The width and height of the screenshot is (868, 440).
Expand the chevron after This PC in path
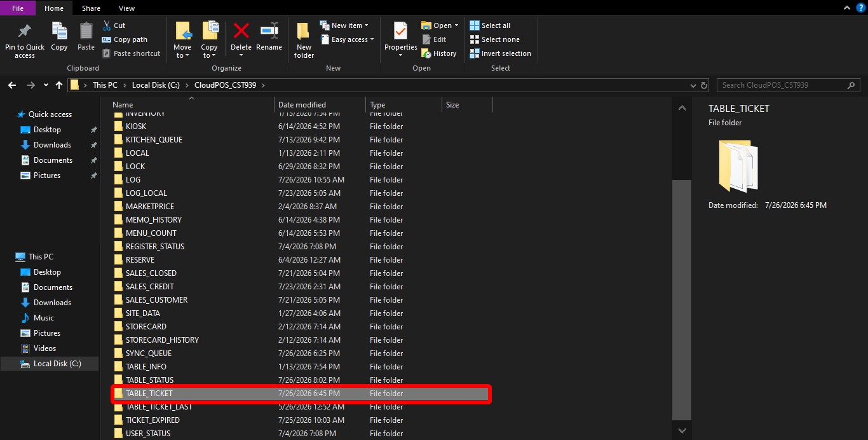(x=126, y=85)
